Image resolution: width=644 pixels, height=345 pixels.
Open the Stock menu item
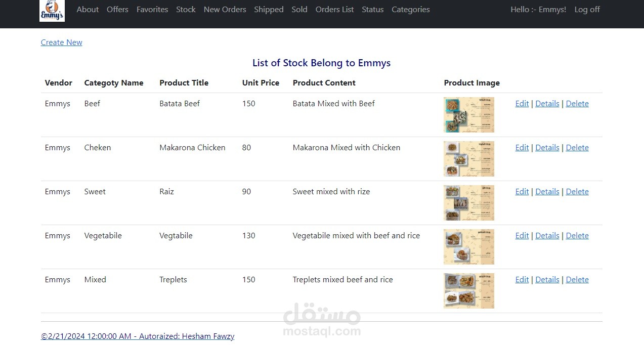[186, 10]
